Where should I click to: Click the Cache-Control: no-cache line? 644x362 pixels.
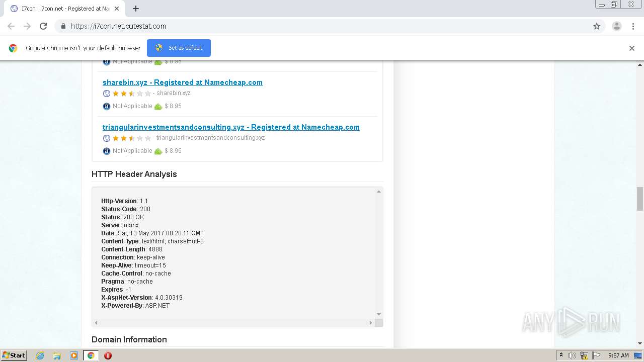(x=136, y=274)
